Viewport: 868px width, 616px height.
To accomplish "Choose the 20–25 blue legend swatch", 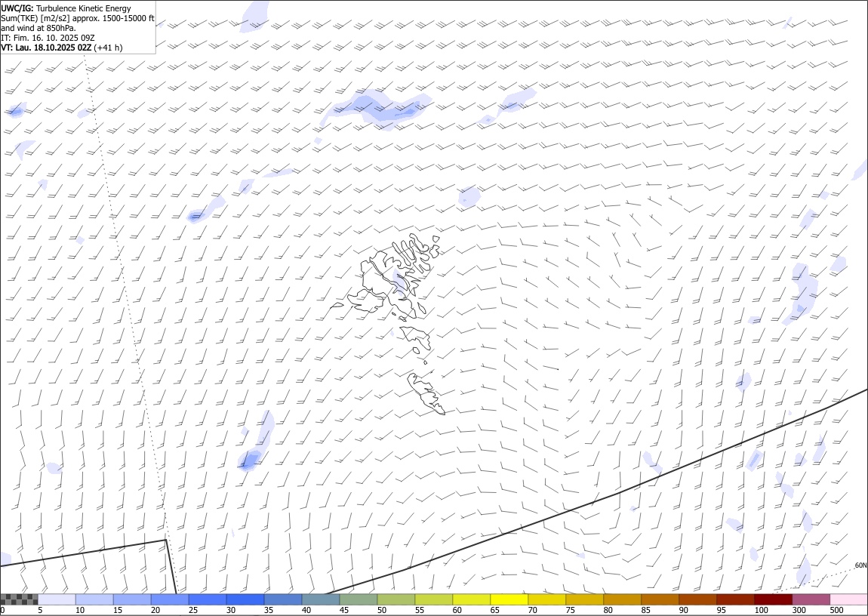I will tap(170, 599).
